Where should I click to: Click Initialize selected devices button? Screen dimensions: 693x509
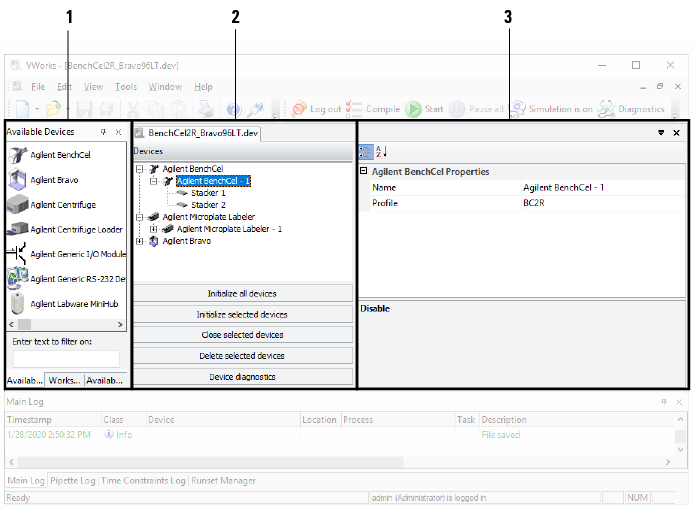[x=243, y=315]
